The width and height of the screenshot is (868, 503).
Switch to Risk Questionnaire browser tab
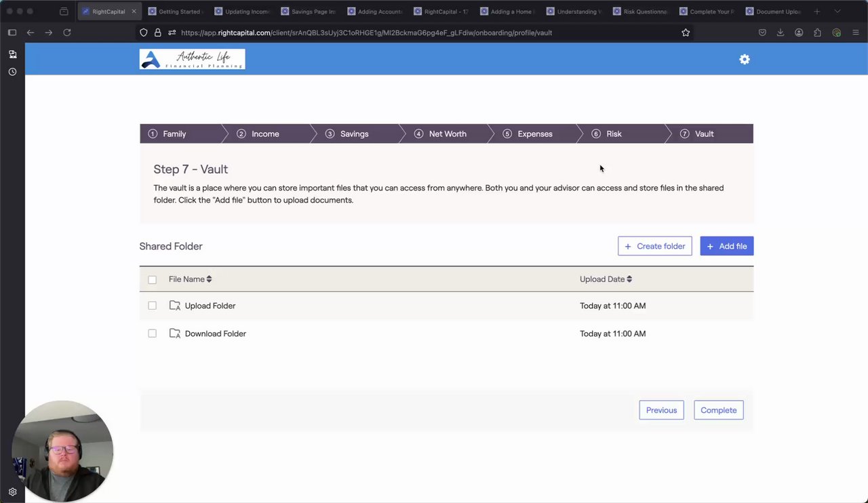pyautogui.click(x=640, y=12)
